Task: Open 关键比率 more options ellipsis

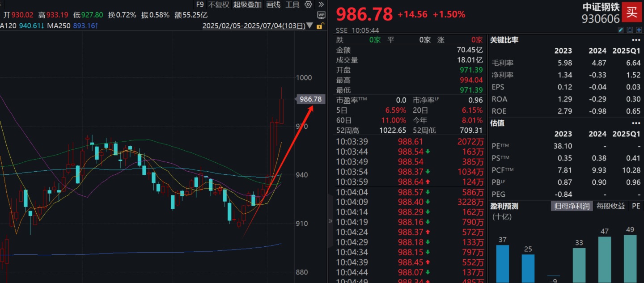Action: pos(636,40)
